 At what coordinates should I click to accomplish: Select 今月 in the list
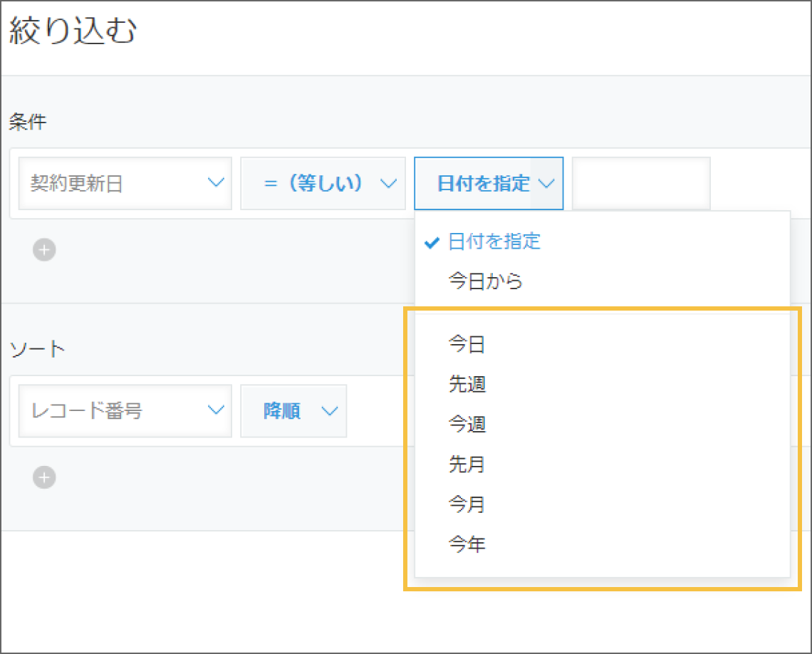point(467,504)
